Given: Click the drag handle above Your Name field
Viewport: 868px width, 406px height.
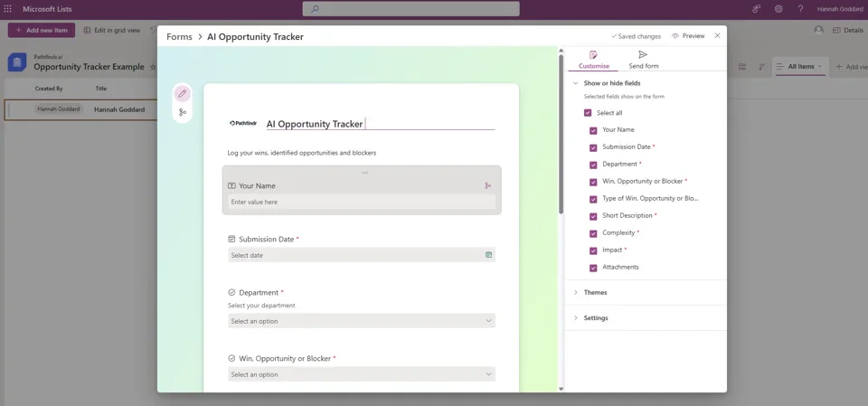Looking at the screenshot, I should tap(364, 173).
